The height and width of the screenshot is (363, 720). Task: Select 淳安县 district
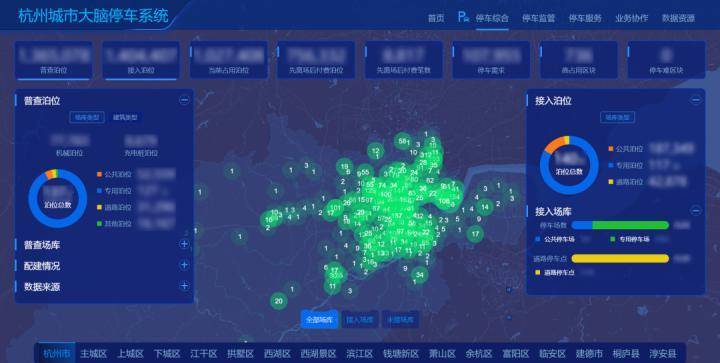[663, 354]
